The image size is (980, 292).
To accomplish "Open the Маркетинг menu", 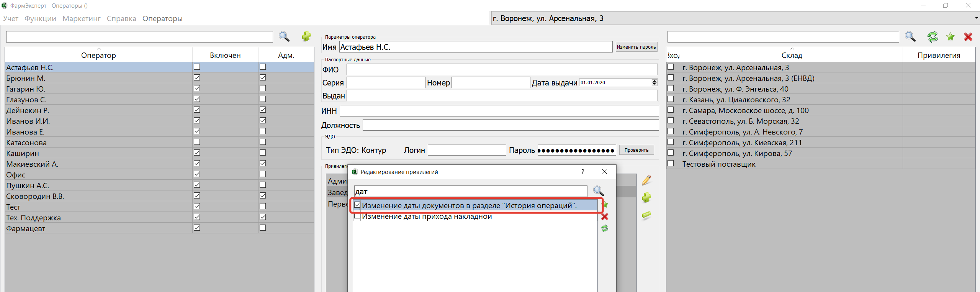I will coord(81,18).
